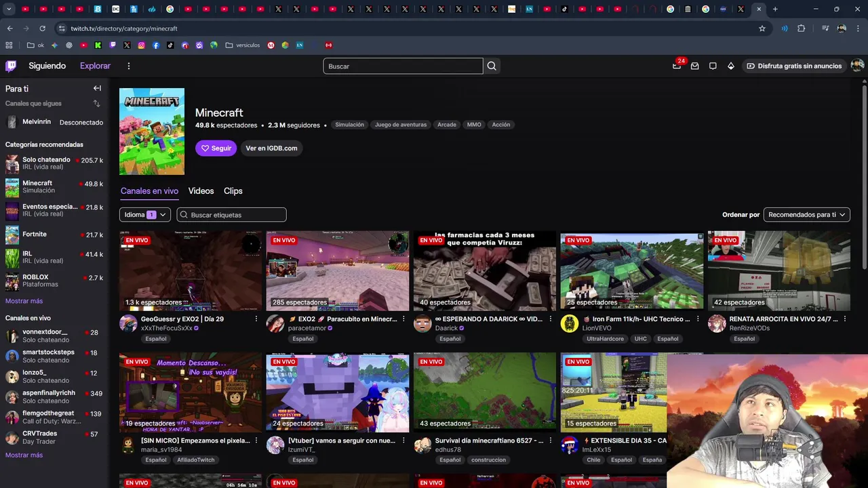Open the versículos bookmarks folder
Viewport: 868px width, 488px height.
pyautogui.click(x=243, y=45)
